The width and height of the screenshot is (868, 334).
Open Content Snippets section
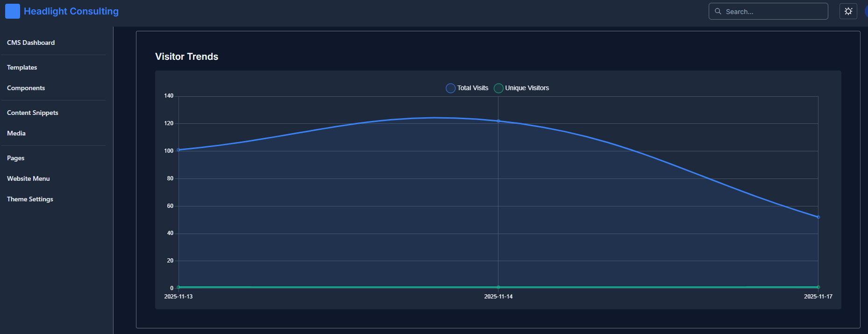33,113
